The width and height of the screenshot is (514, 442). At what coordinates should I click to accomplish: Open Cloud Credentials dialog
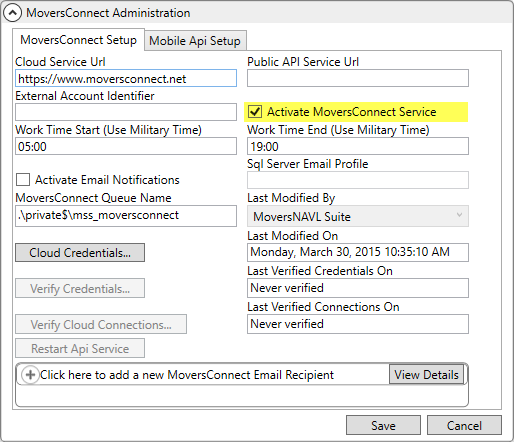point(80,253)
